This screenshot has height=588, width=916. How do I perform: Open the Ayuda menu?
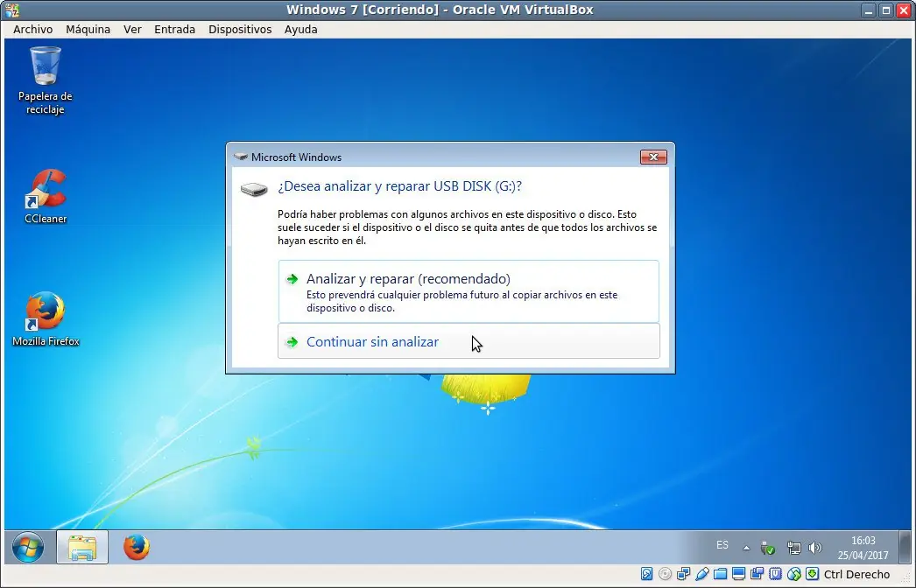click(x=301, y=29)
